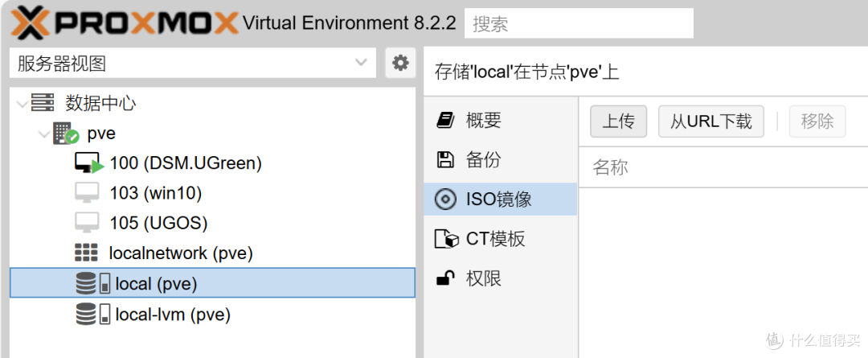
Task: Click the 从URL下载 button
Action: point(710,121)
